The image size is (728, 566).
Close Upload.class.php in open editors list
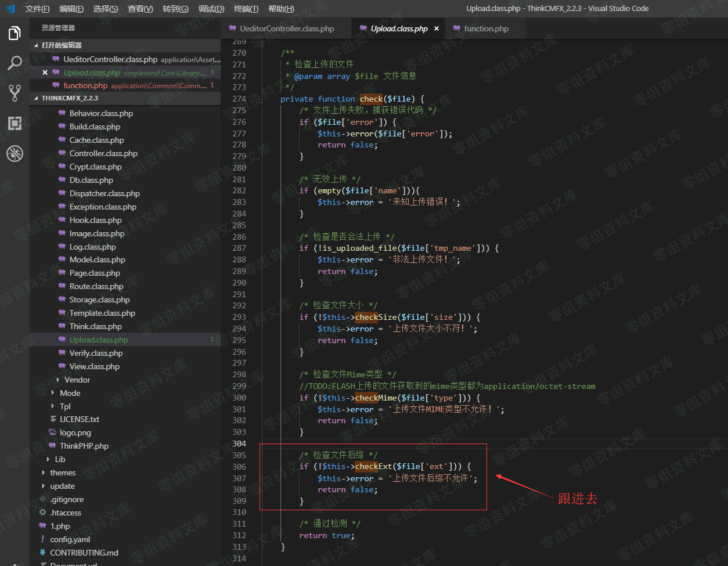45,73
